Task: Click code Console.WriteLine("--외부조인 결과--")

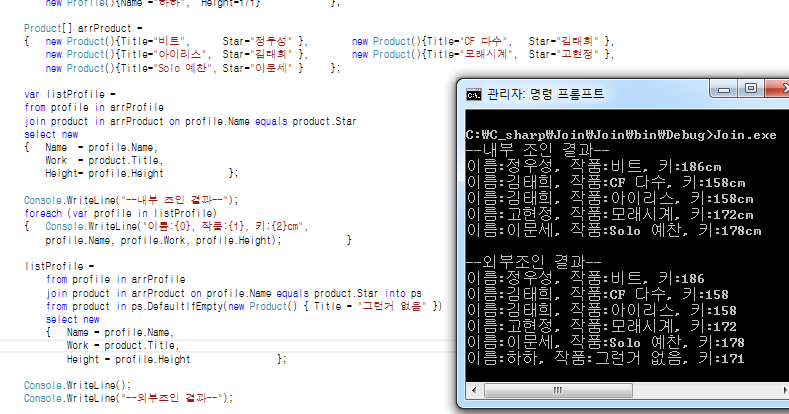Action: [x=129, y=398]
